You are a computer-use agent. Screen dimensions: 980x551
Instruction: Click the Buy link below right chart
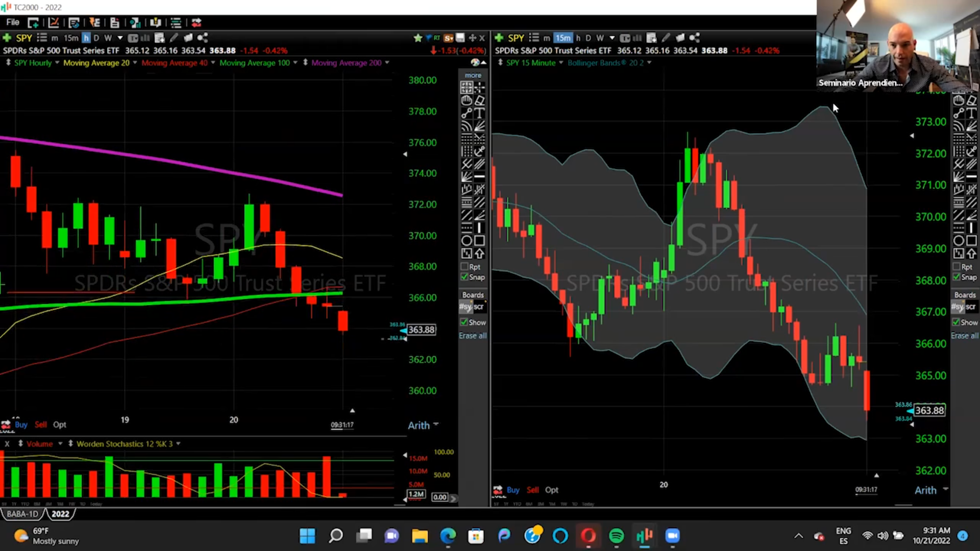pos(513,490)
